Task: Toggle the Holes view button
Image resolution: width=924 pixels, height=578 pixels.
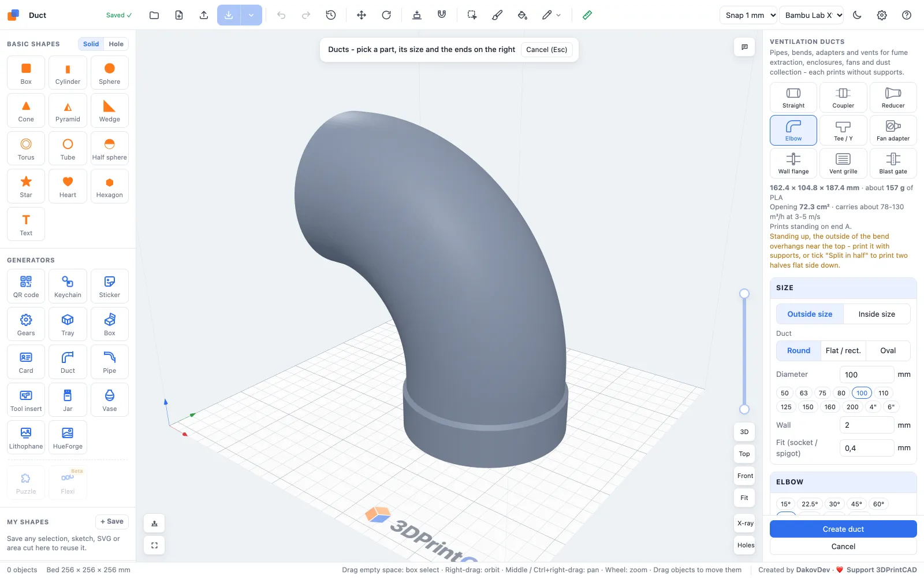Action: click(x=745, y=545)
